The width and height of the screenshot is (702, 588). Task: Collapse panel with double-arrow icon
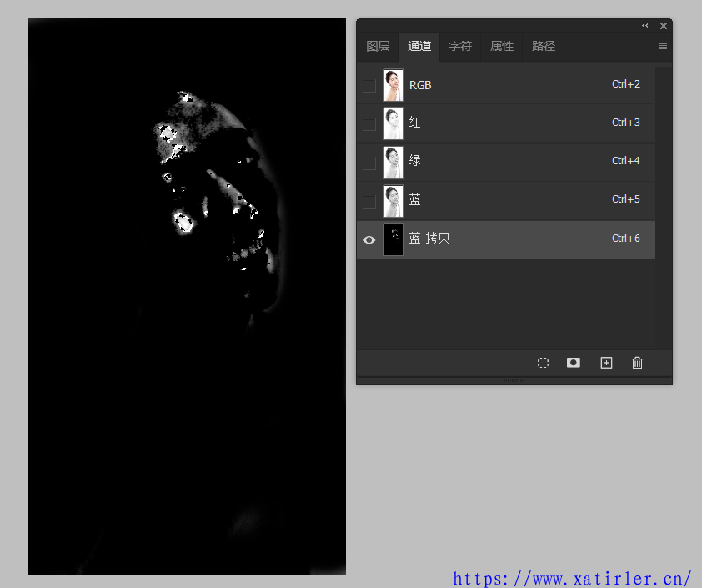click(644, 26)
